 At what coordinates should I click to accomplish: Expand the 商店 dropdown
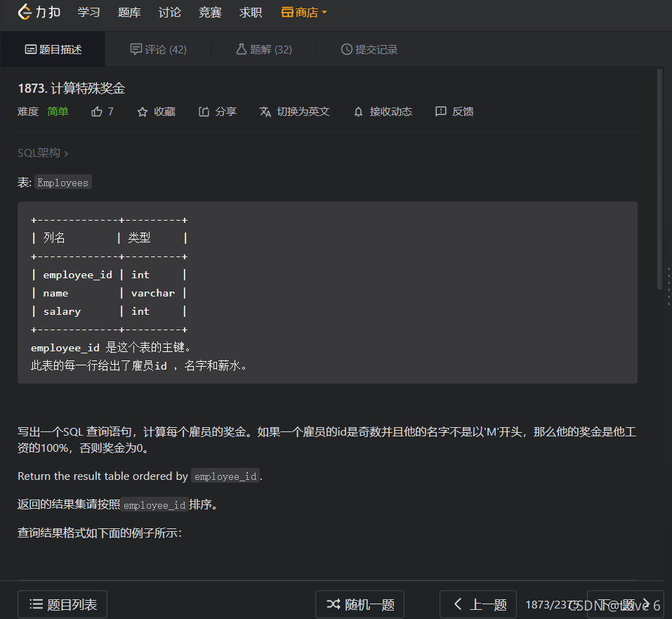tap(304, 13)
